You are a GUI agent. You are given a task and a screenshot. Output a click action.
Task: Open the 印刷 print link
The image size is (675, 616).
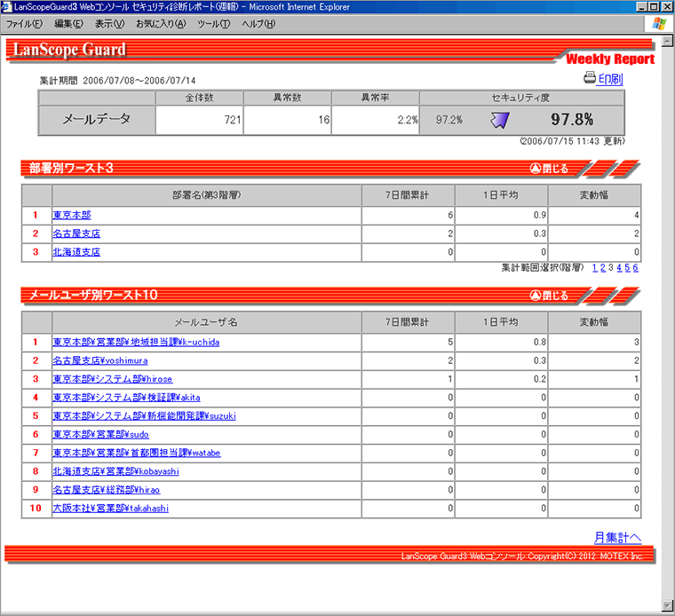click(610, 79)
